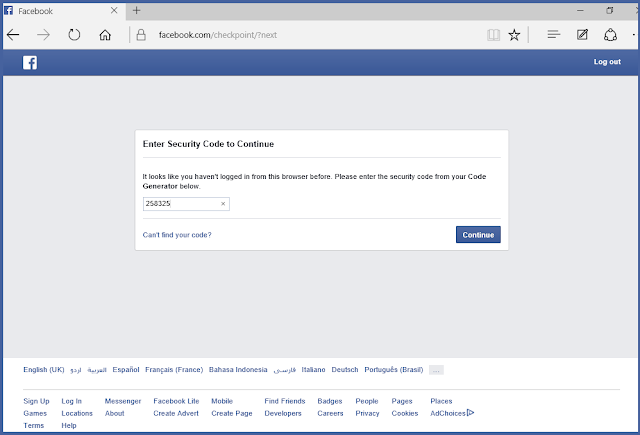640x435 pixels.
Task: Open Create Advert footer link
Action: click(176, 413)
